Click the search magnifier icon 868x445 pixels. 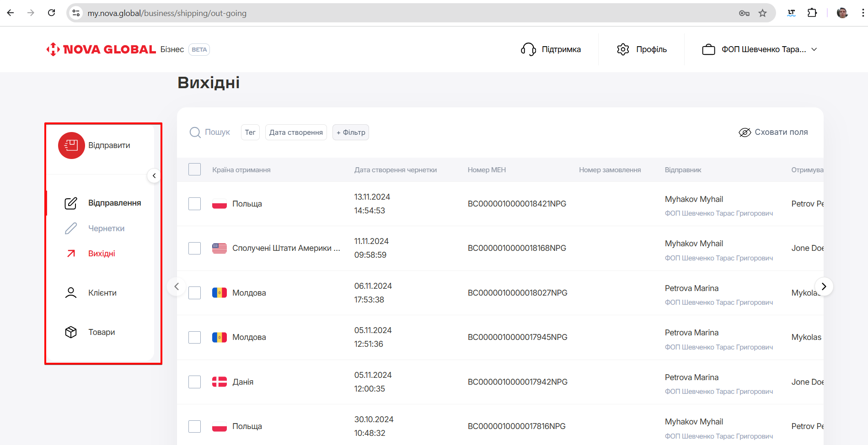coord(195,132)
